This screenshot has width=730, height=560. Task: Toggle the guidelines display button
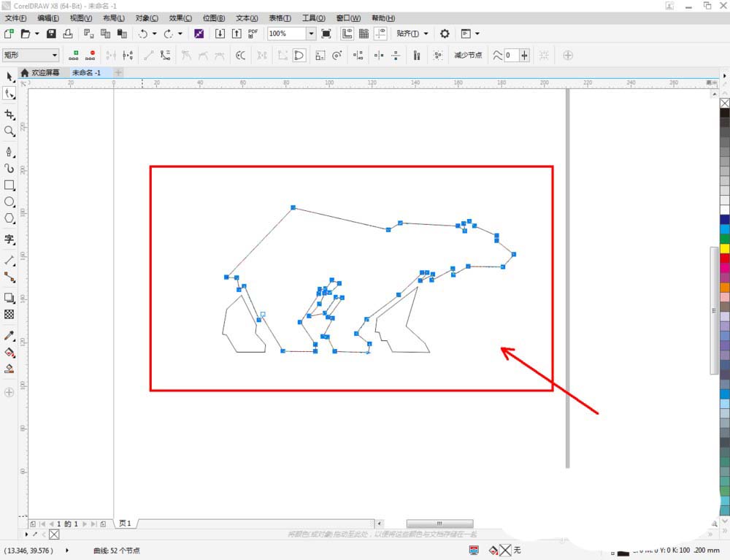pyautogui.click(x=381, y=34)
